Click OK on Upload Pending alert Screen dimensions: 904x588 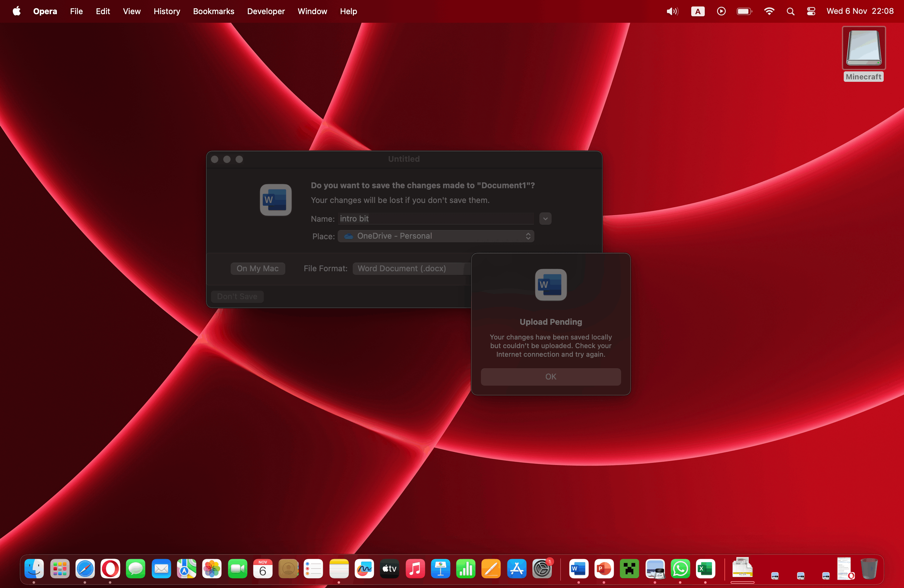(550, 376)
